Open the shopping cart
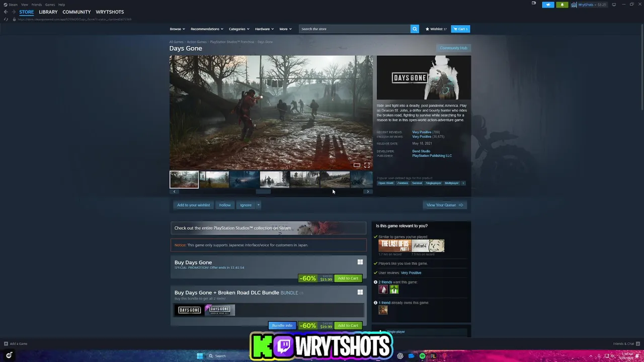 pos(460,29)
